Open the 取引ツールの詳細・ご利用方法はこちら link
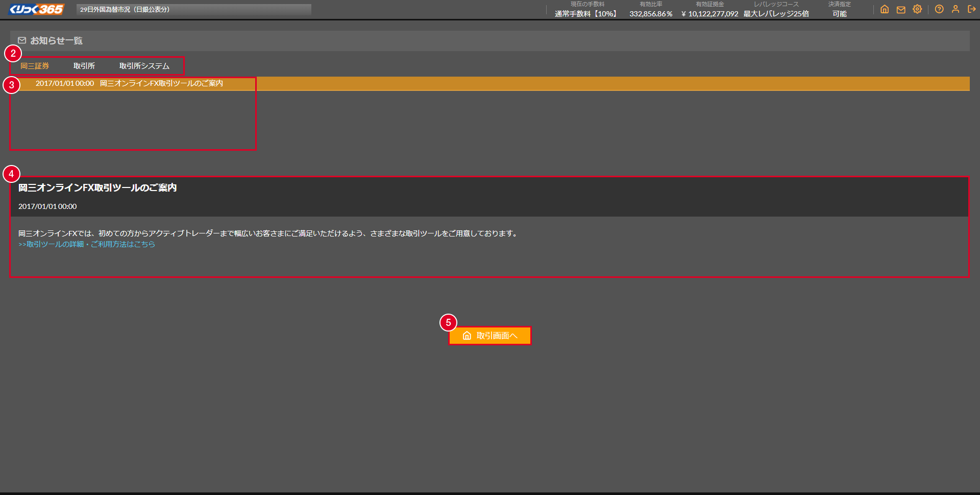The width and height of the screenshot is (980, 495). (x=87, y=244)
